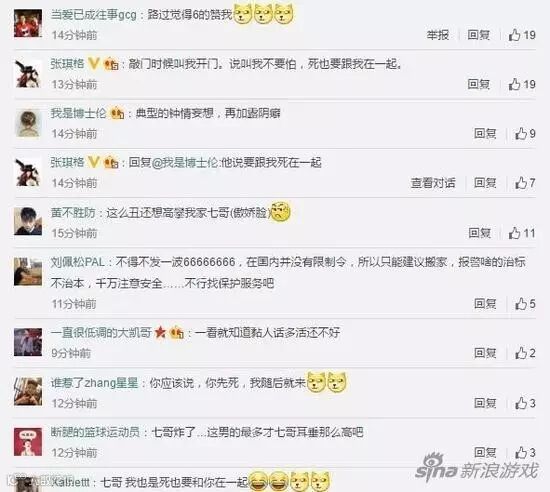This screenshot has width=550, height=492.
Task: Open the username 谁惹了zhang星星
Action: pos(94,383)
